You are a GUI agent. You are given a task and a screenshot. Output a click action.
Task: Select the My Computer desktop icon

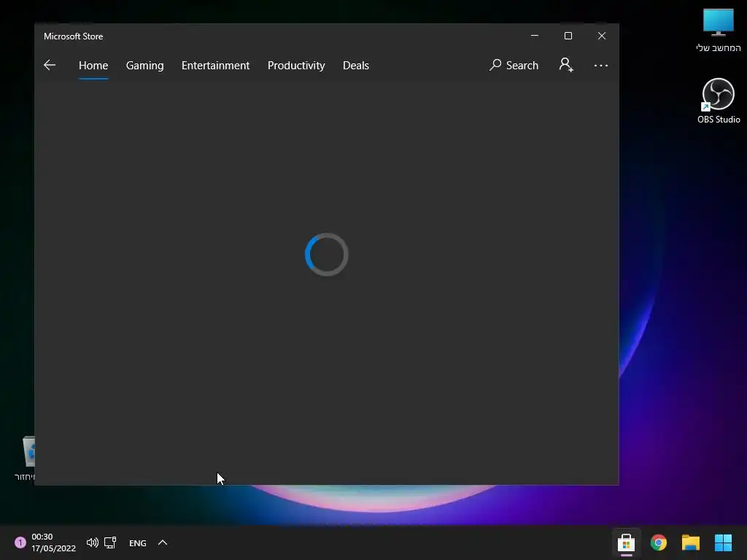[719, 31]
